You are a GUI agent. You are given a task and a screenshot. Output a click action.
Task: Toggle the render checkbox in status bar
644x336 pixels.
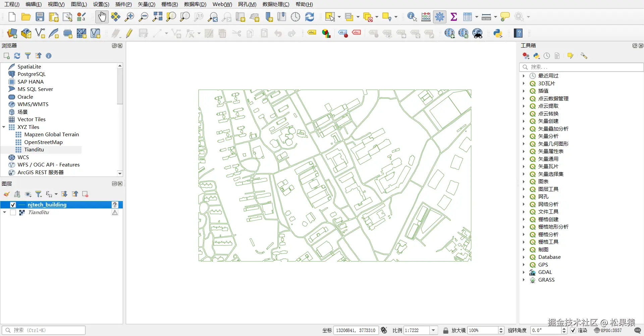coord(573,330)
